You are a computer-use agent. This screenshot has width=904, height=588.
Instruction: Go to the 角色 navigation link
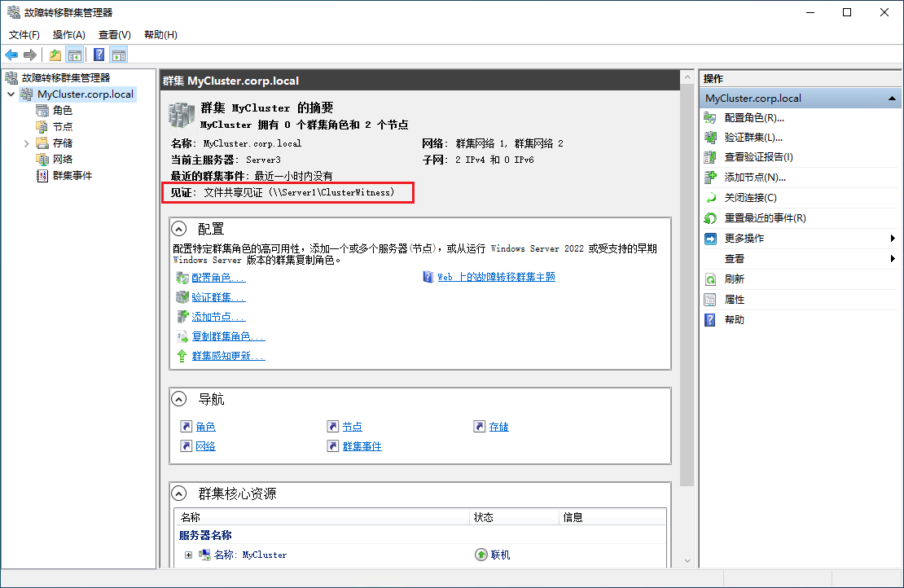click(205, 427)
